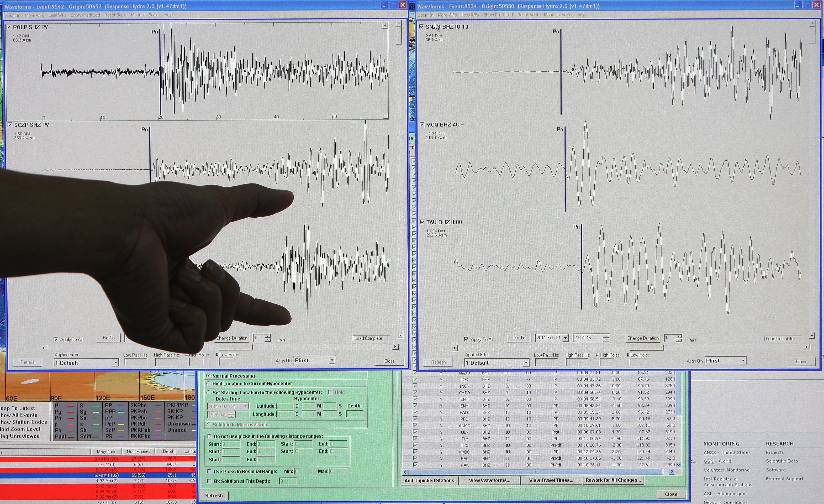The image size is (824, 504).
Task: Toggle the MCQ BHZ AU checkbox
Action: coord(422,124)
